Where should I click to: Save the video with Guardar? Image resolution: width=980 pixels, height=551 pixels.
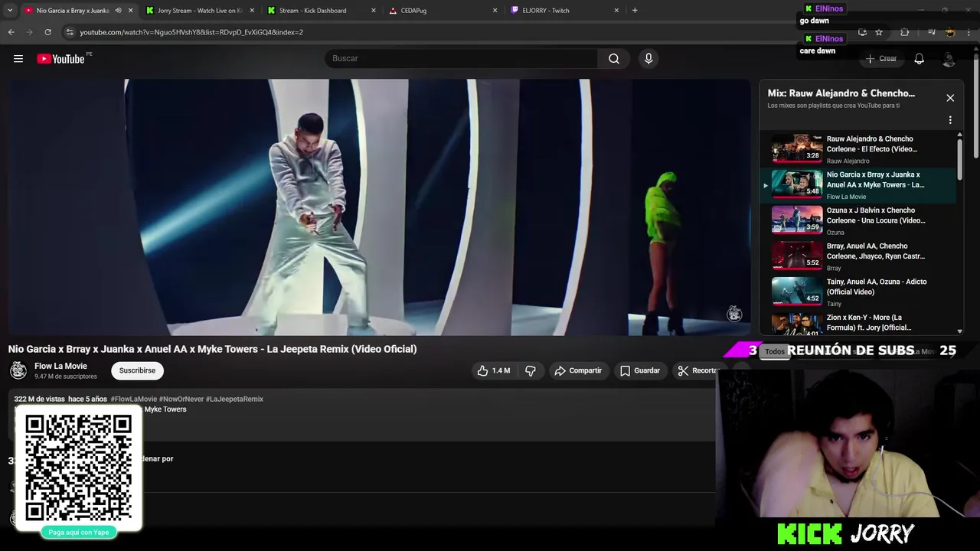point(639,370)
